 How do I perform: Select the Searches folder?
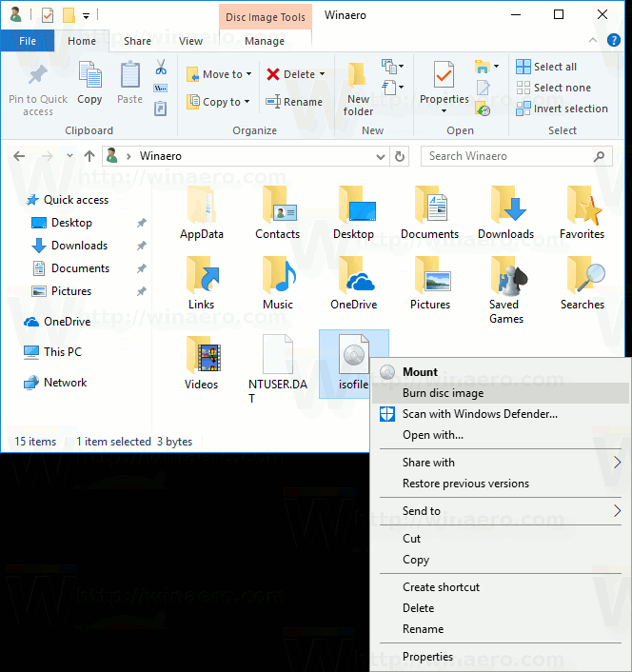pos(582,283)
